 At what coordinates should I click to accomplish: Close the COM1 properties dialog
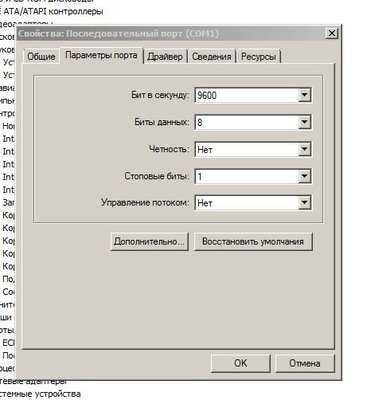coord(331,34)
